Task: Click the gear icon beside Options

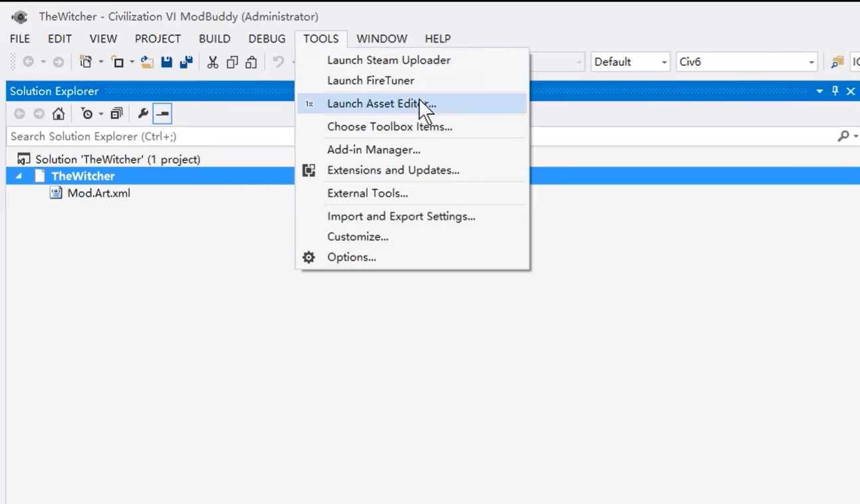Action: pos(309,257)
